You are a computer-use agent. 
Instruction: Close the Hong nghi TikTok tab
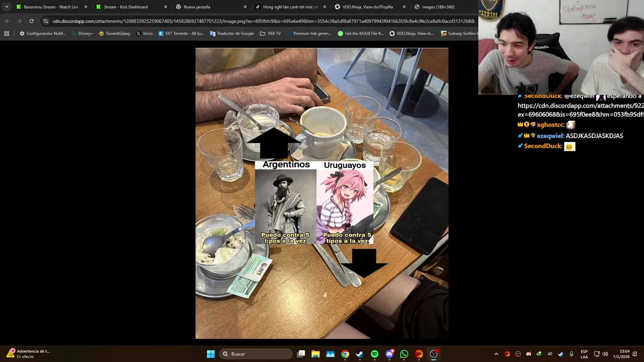tap(325, 7)
